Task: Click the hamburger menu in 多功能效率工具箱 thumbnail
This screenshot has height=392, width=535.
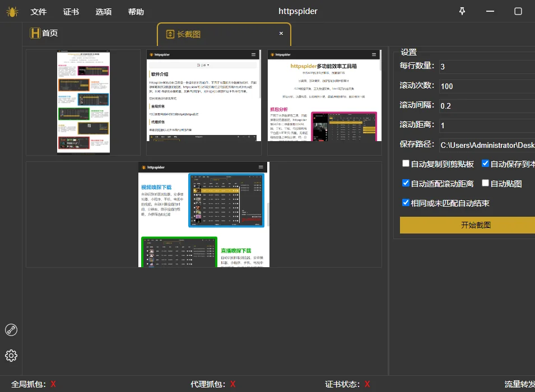Action: 374,54
